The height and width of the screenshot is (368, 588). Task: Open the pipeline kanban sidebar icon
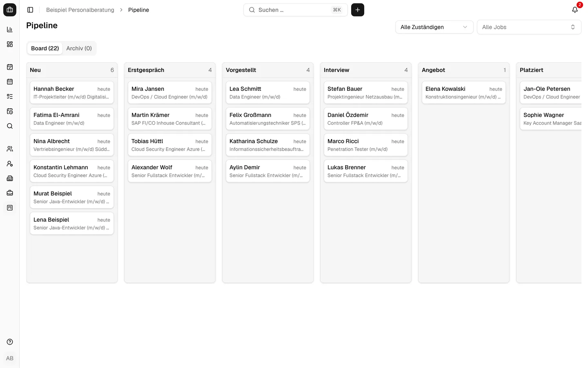(x=10, y=208)
